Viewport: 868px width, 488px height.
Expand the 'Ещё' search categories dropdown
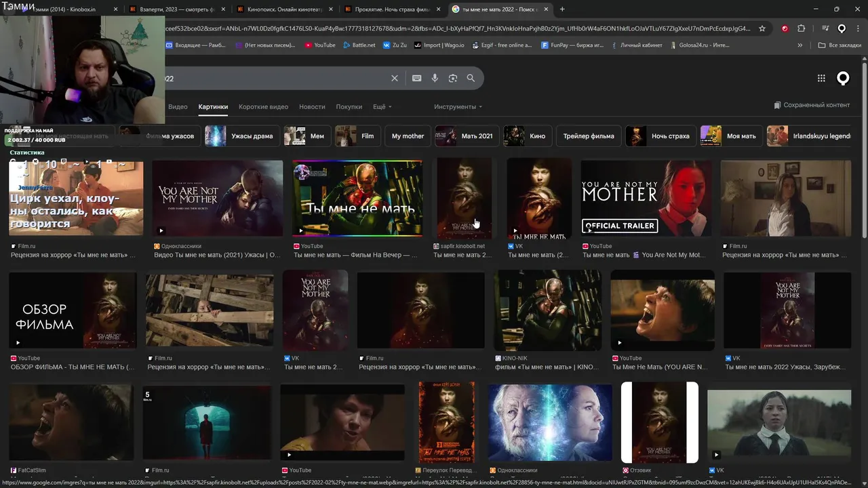(382, 106)
